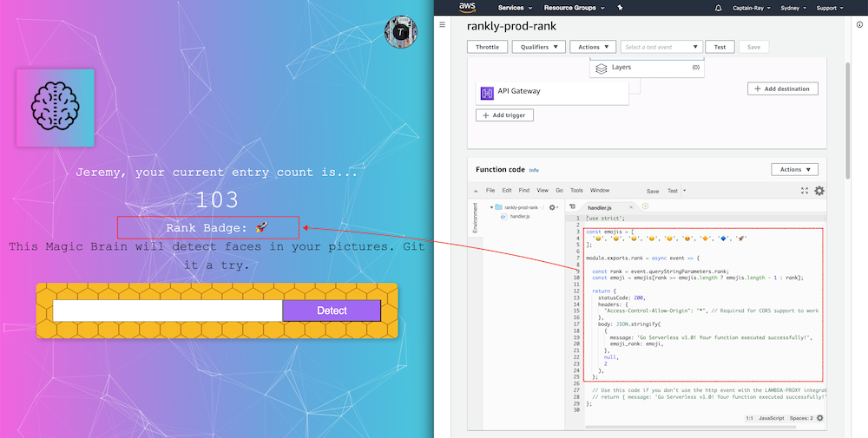Viewport: 868px width, 438px height.
Task: Click the rankly-prod-rank folder icon
Action: pyautogui.click(x=498, y=207)
